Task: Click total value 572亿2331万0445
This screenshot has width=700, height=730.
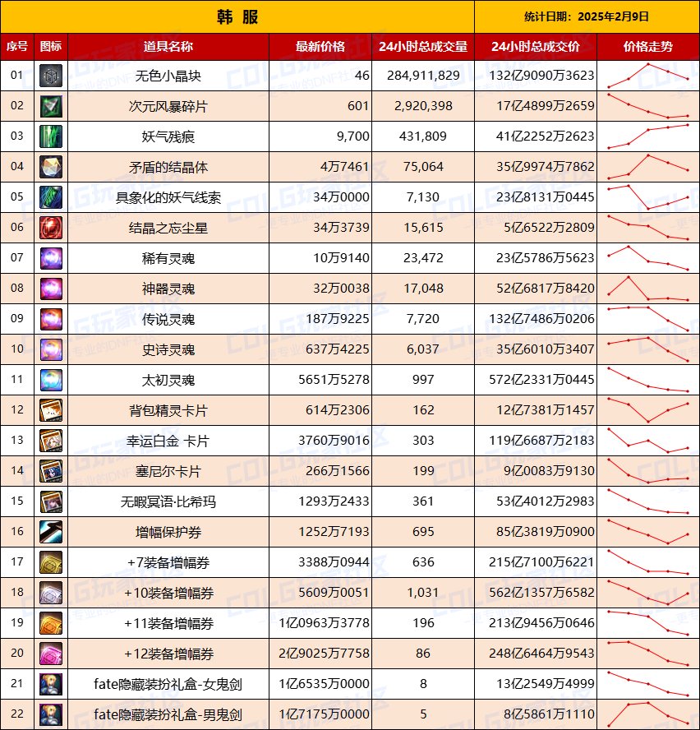Action: pos(541,380)
